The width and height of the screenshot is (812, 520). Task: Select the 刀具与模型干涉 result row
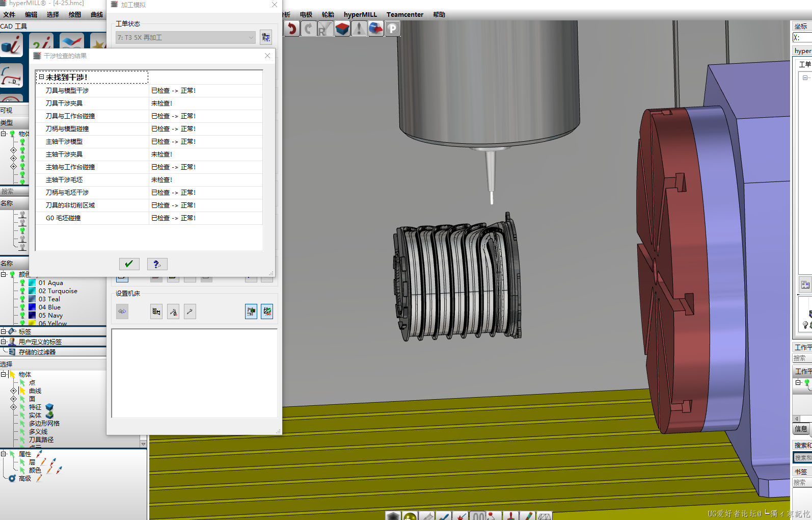pyautogui.click(x=150, y=90)
